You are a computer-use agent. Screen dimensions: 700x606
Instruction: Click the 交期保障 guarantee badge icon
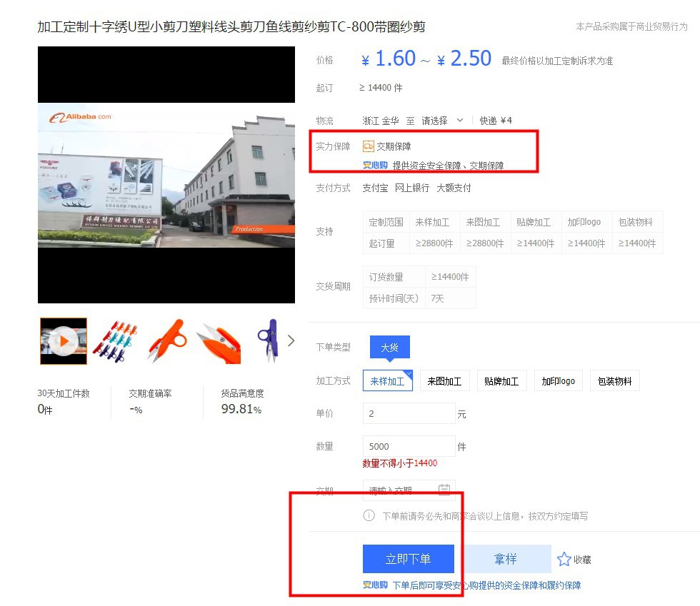point(369,146)
